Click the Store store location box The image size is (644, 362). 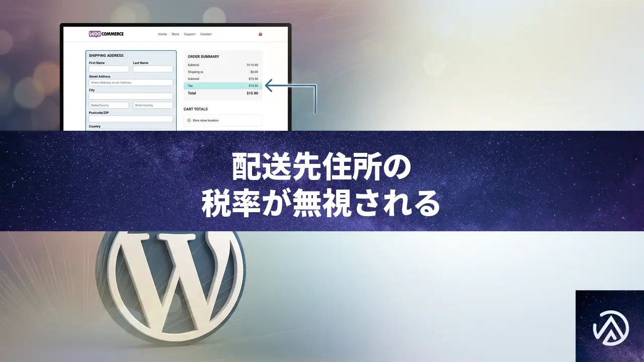click(223, 121)
